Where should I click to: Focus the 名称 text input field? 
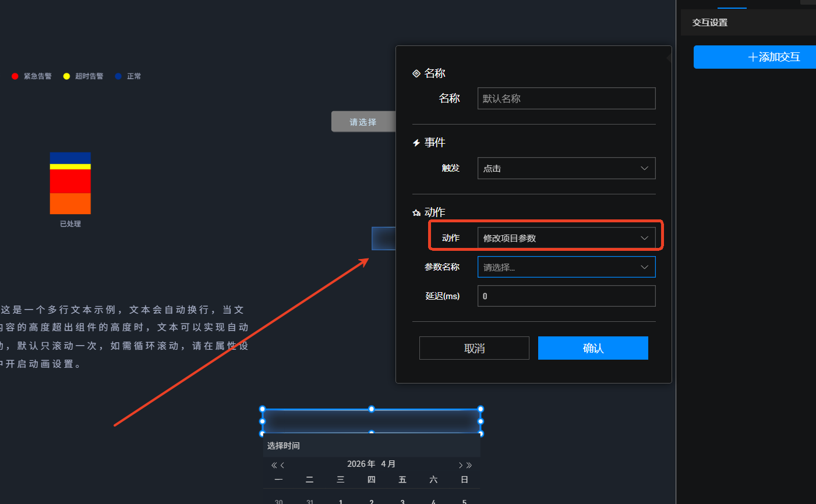click(x=566, y=98)
